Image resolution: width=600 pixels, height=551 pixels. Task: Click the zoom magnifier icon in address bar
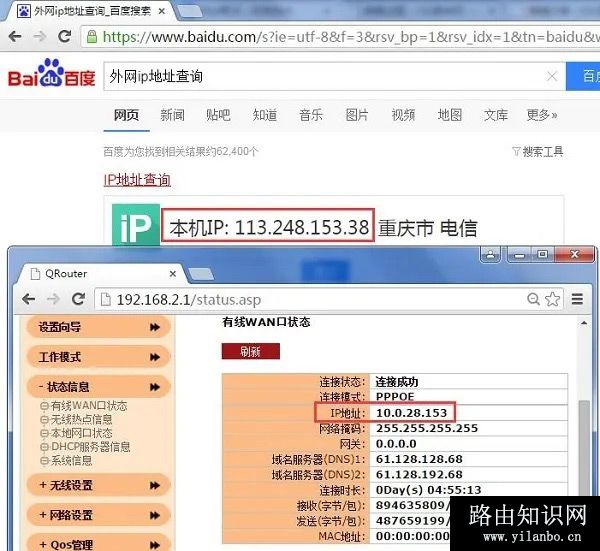point(533,299)
